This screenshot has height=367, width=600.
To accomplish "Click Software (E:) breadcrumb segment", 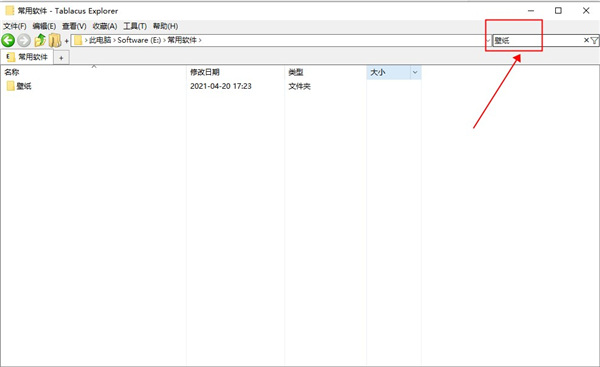I will point(139,40).
